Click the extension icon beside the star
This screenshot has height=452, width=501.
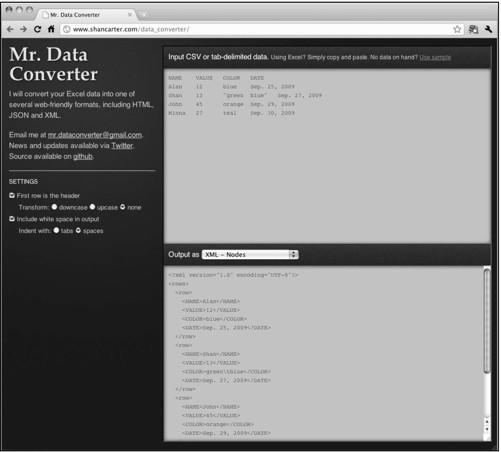point(473,29)
